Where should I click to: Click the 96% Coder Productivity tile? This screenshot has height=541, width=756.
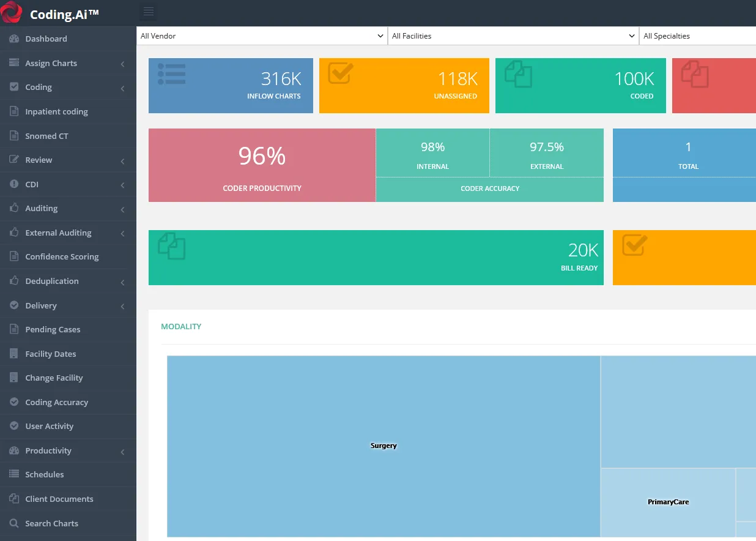(x=262, y=165)
